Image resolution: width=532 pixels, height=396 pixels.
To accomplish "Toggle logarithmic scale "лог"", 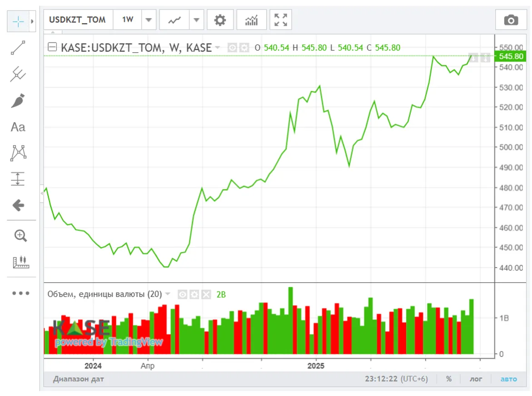I will tap(476, 379).
